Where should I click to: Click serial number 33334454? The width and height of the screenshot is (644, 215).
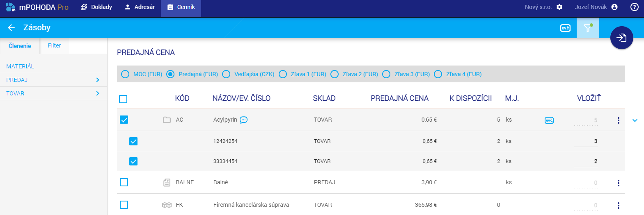coord(225,161)
